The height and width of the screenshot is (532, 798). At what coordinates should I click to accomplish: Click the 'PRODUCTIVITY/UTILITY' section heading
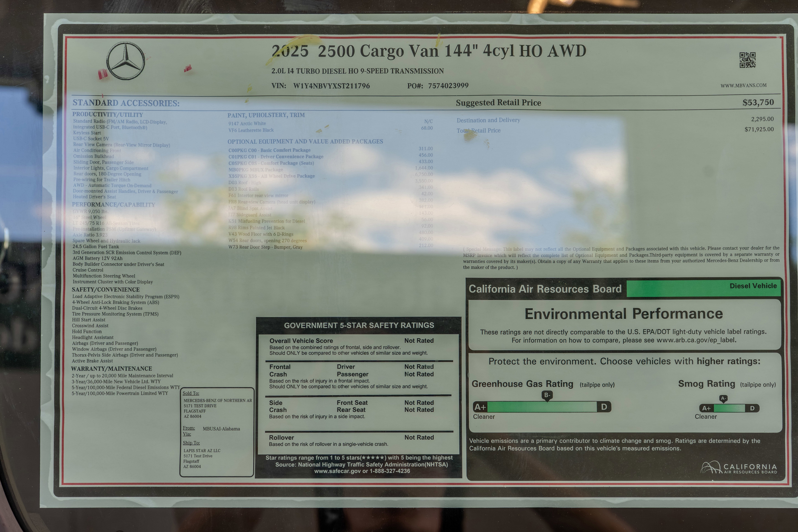click(x=108, y=115)
